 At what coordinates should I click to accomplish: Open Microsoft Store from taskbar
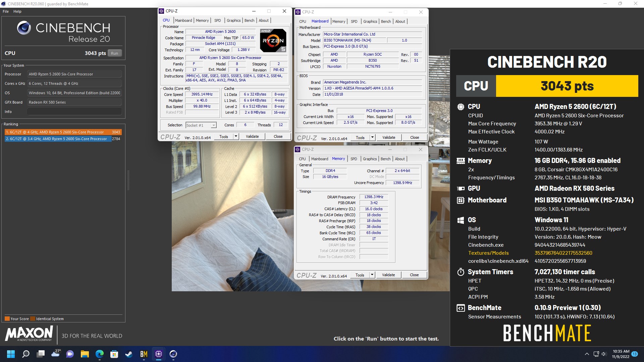(114, 354)
